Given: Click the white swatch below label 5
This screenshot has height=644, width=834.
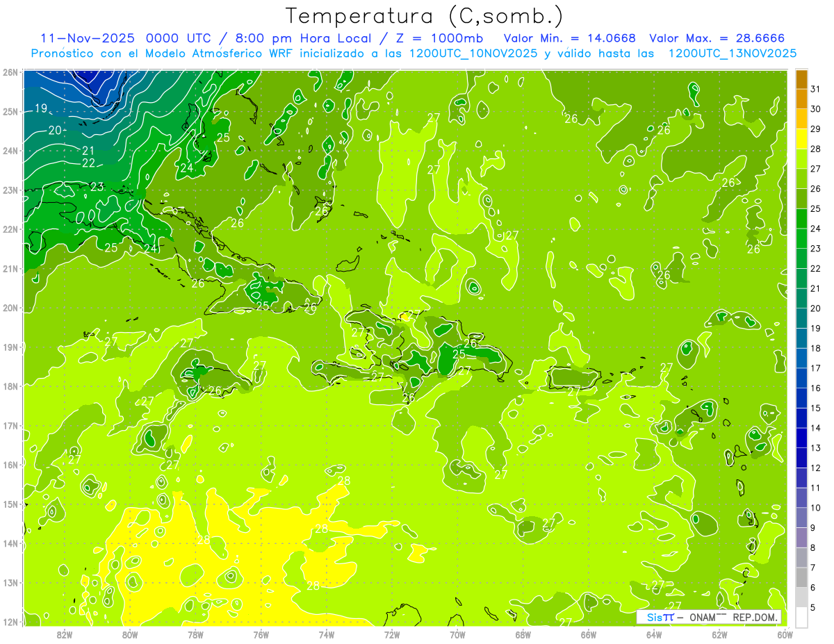Looking at the screenshot, I should (802, 617).
